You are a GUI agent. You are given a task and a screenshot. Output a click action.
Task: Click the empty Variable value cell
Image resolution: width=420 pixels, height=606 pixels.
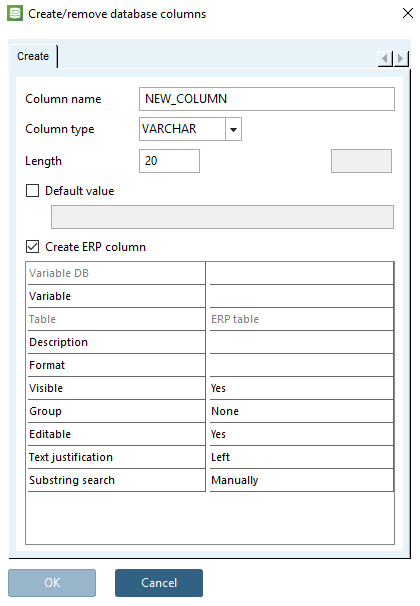point(301,296)
